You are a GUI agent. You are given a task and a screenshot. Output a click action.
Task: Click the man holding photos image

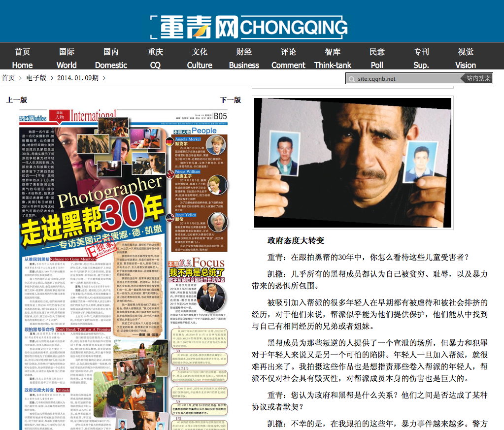coord(352,163)
